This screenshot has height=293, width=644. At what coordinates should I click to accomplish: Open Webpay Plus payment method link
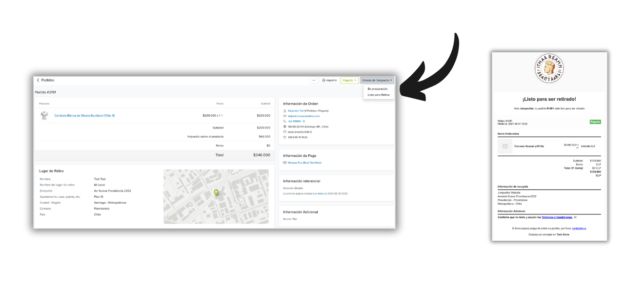304,163
